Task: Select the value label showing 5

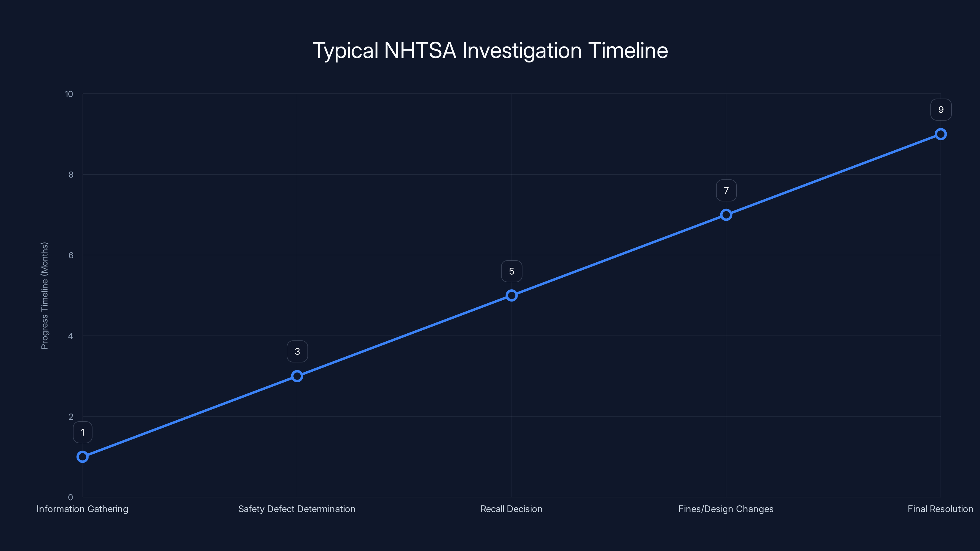Action: (x=512, y=271)
